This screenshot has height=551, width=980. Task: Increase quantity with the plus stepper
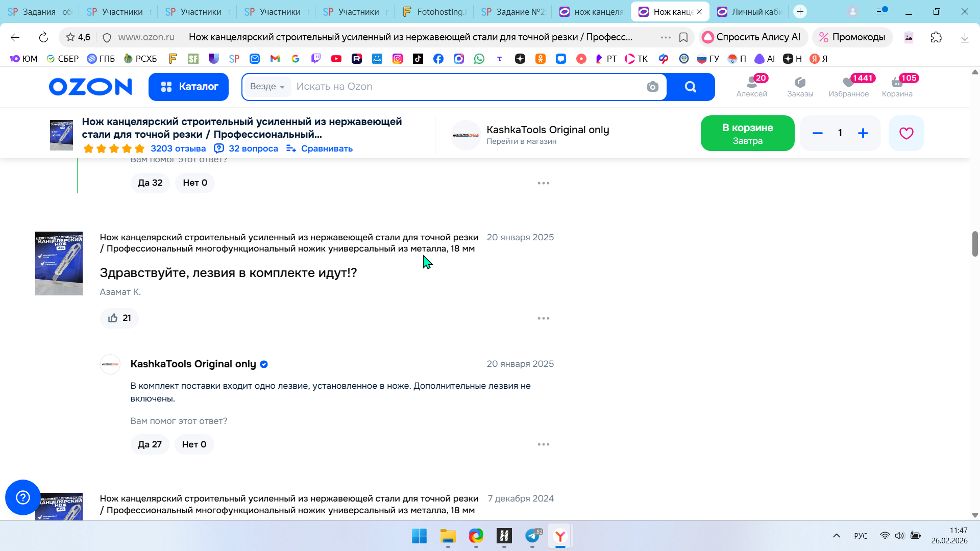pyautogui.click(x=863, y=133)
